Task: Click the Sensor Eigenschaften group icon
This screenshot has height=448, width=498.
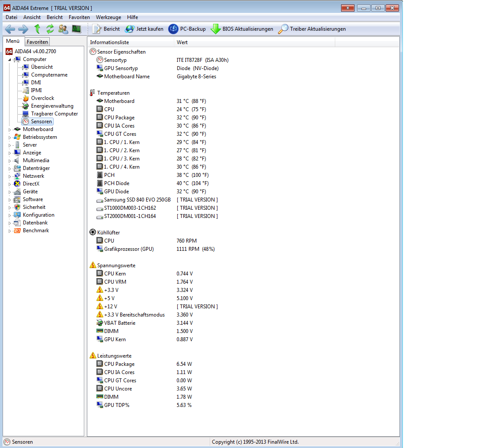Action: coord(93,51)
